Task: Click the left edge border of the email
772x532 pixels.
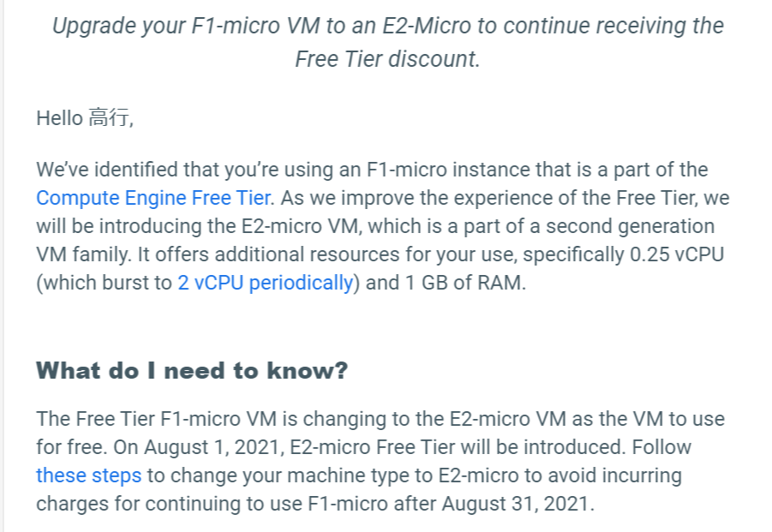Action: pyautogui.click(x=3, y=266)
